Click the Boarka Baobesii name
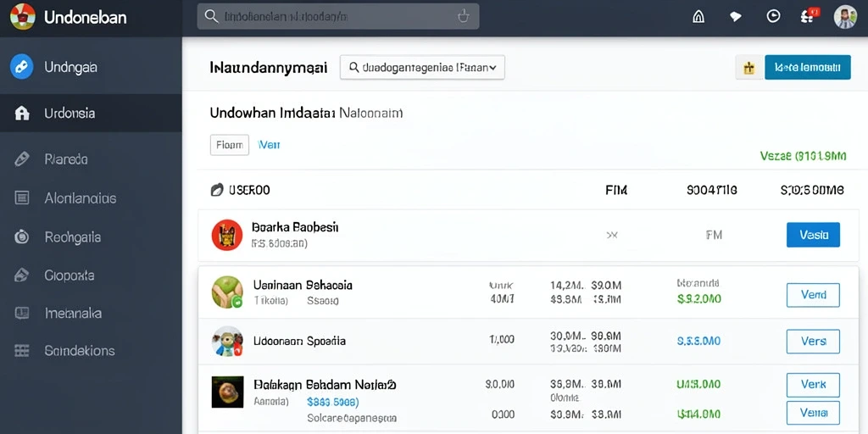The image size is (868, 434). [295, 227]
